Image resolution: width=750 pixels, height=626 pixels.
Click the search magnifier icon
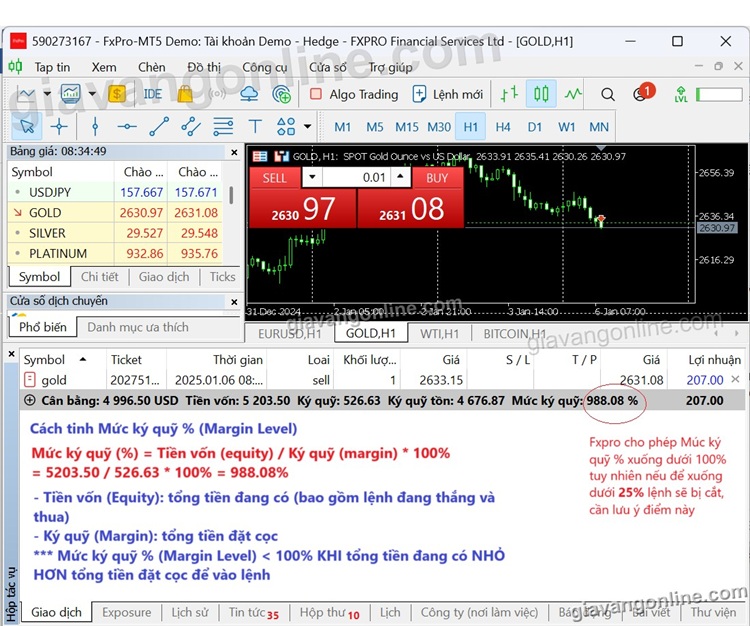(x=608, y=94)
